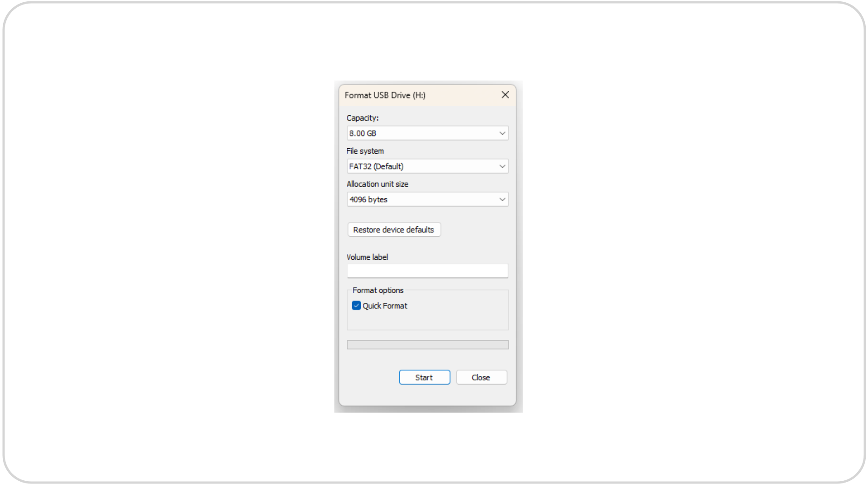Click inside the Volume label field
This screenshot has height=488, width=868.
pyautogui.click(x=427, y=271)
